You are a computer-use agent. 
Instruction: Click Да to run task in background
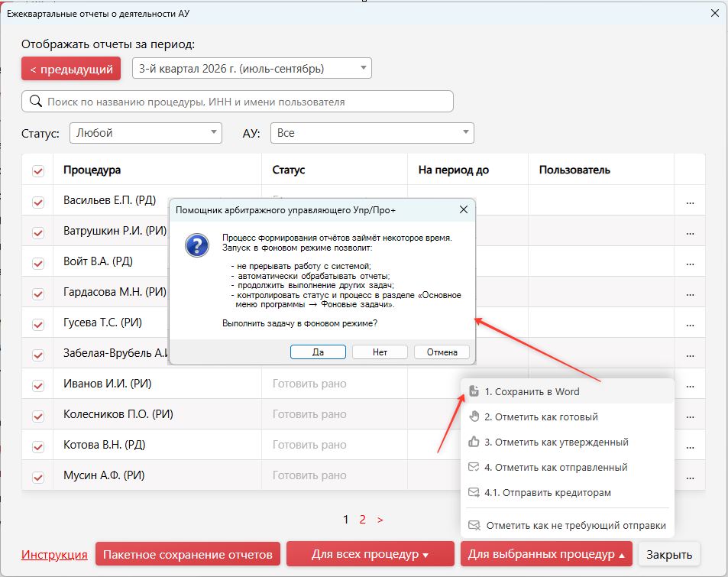318,352
